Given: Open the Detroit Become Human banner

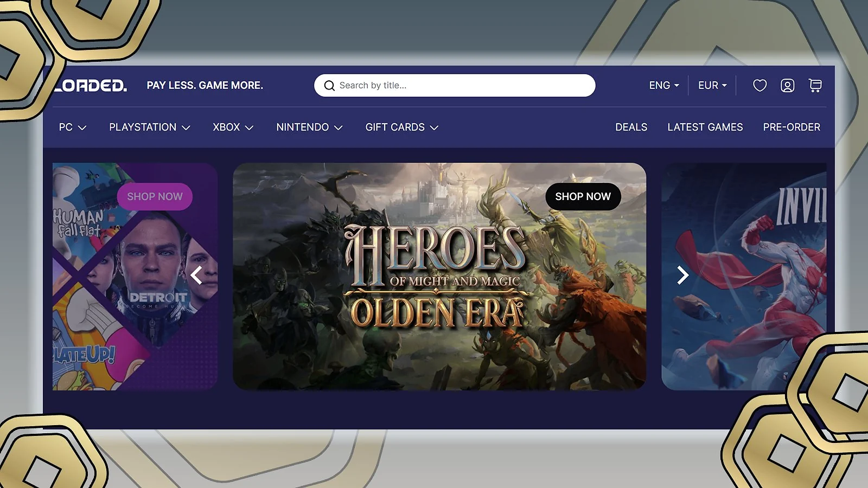Looking at the screenshot, I should [135, 277].
